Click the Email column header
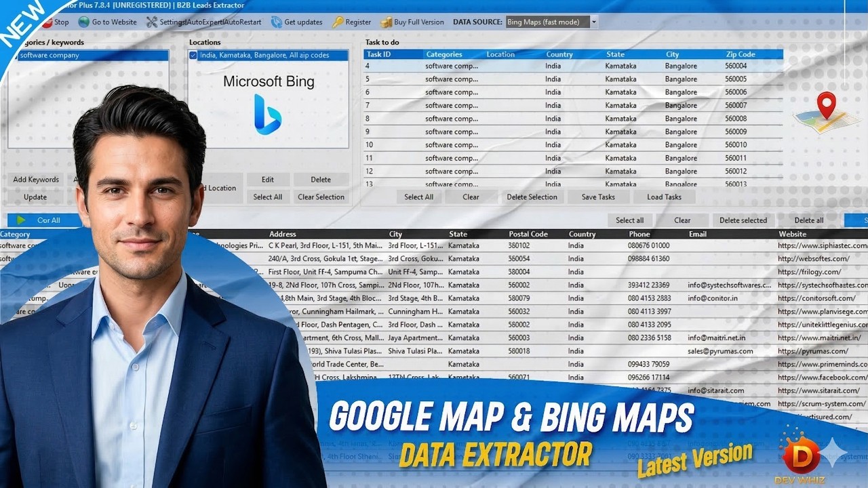The width and height of the screenshot is (868, 488). coord(698,235)
